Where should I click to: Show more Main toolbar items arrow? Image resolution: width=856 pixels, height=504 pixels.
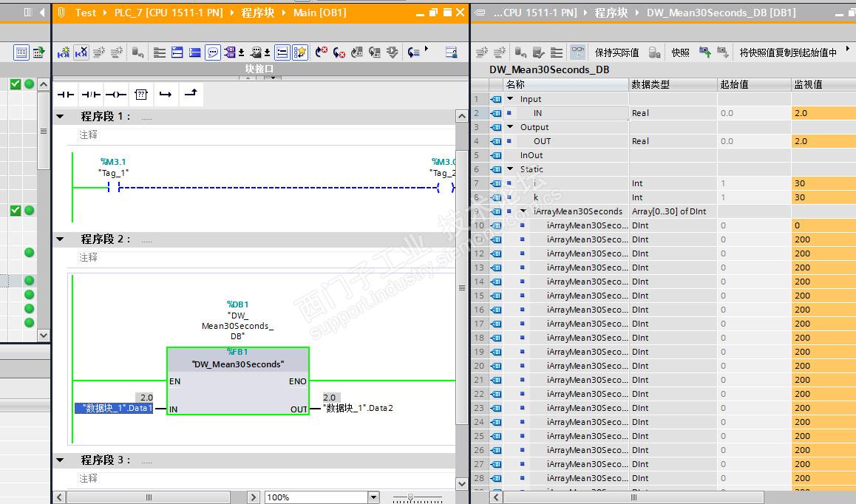(x=427, y=50)
